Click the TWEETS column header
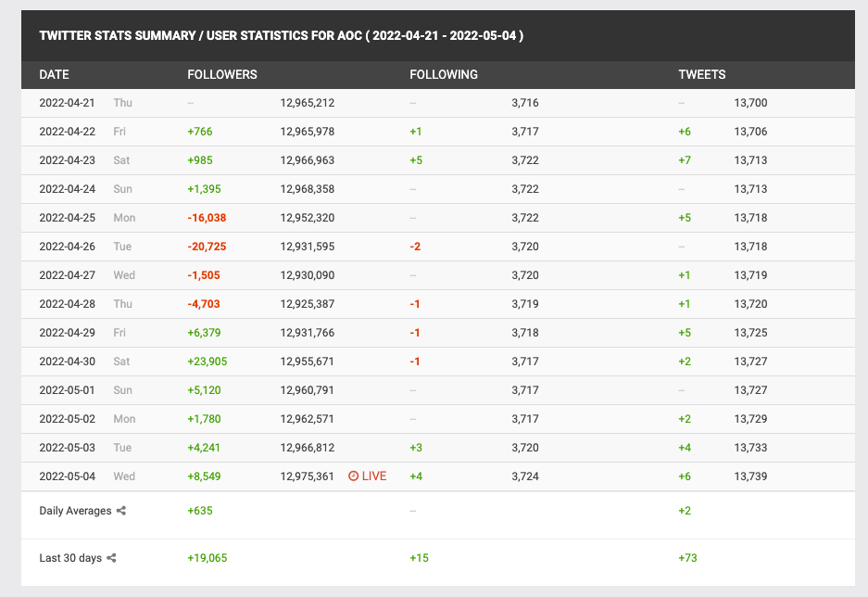 click(x=702, y=74)
